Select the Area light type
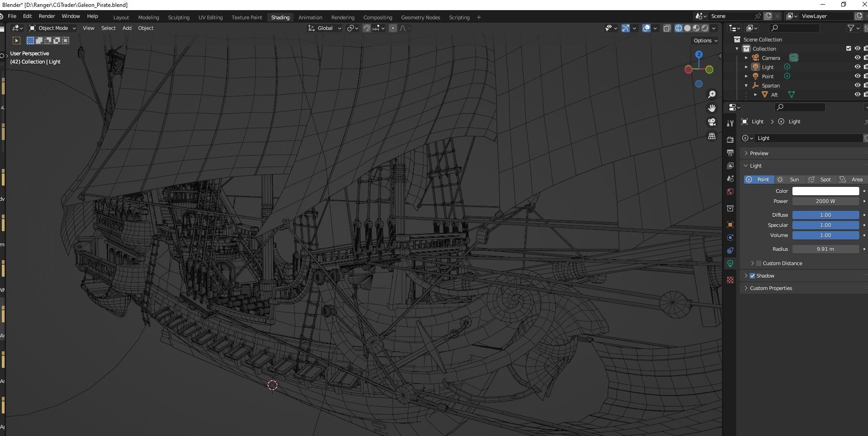868x436 pixels. point(852,180)
